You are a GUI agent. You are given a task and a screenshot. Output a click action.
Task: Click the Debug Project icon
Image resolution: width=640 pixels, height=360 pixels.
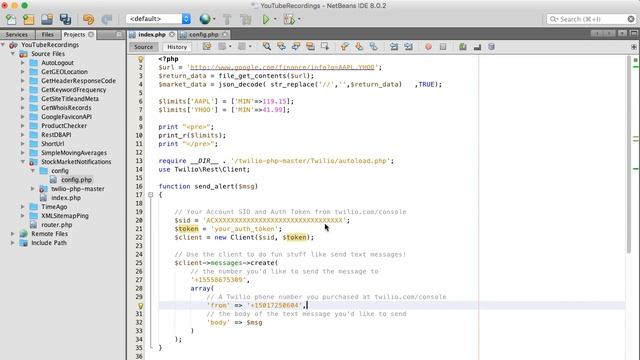pos(289,19)
